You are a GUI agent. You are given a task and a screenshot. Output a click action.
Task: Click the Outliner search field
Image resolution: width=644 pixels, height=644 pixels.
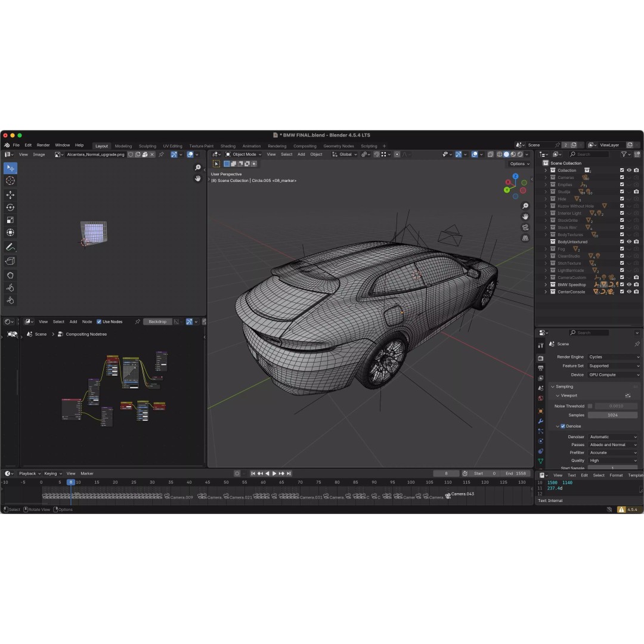click(589, 154)
